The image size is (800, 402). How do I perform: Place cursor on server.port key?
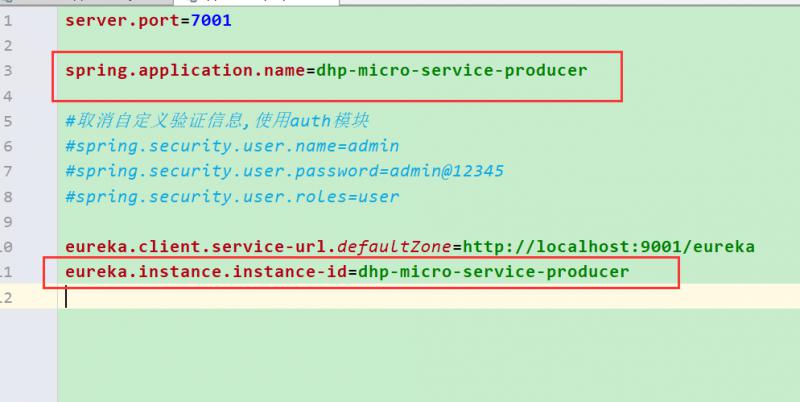tap(122, 21)
